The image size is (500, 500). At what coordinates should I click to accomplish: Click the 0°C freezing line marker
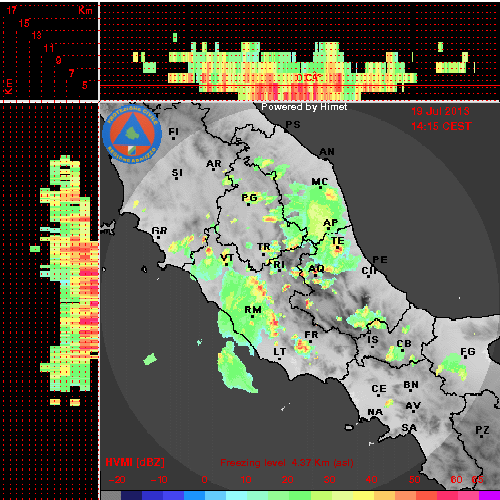point(309,78)
